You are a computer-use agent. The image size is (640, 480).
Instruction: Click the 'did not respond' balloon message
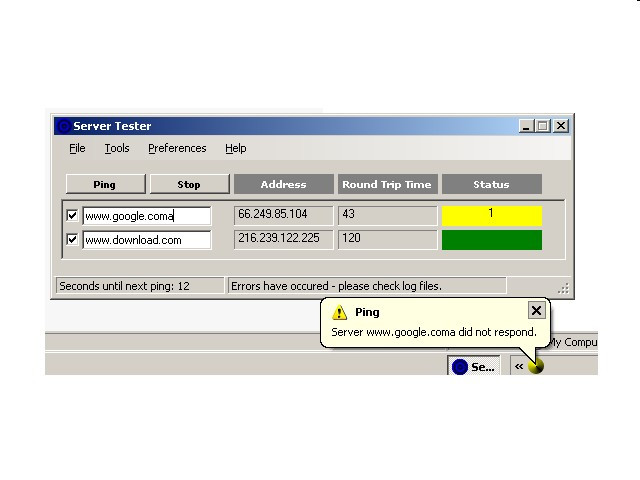click(434, 332)
